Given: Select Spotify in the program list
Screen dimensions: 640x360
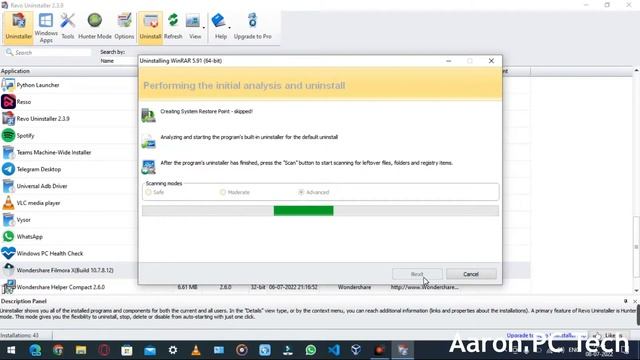Looking at the screenshot, I should pos(25,136).
